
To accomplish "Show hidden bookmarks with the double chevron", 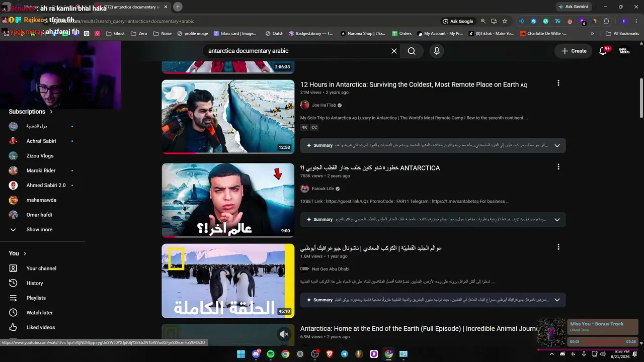I will 592,34.
